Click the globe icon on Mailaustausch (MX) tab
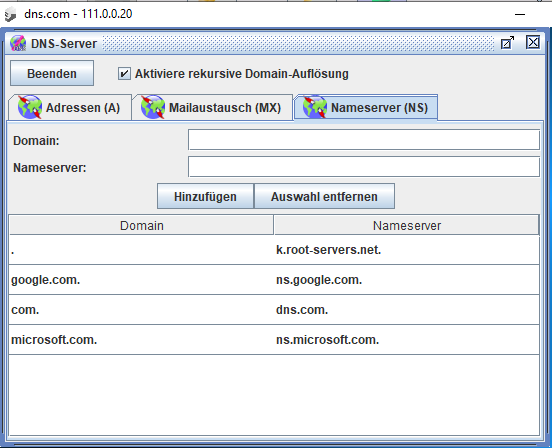 [153, 107]
